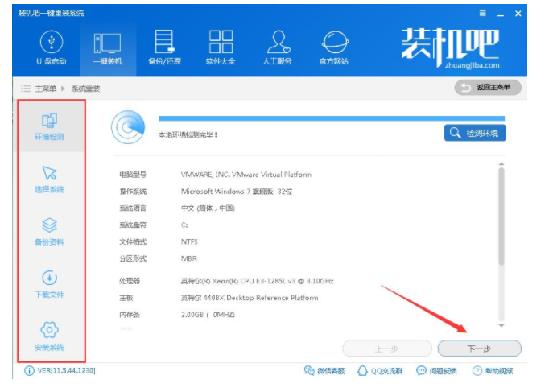Open the 软件大全 icon

tap(221, 47)
